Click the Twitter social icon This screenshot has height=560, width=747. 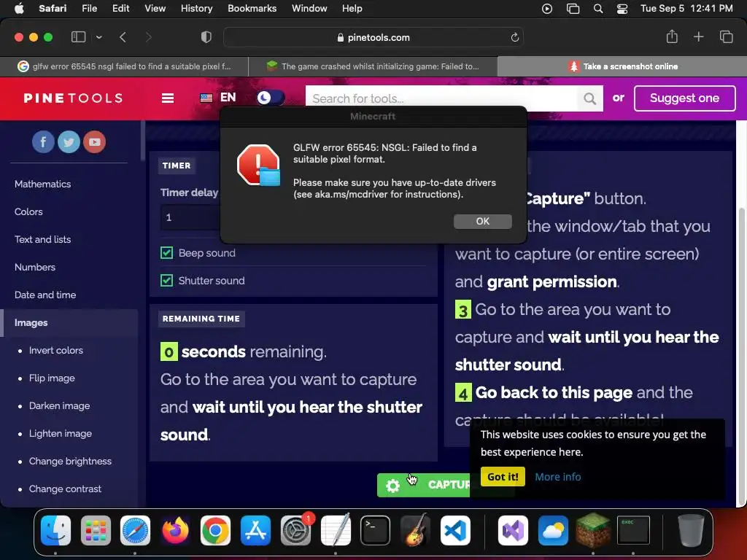(69, 142)
